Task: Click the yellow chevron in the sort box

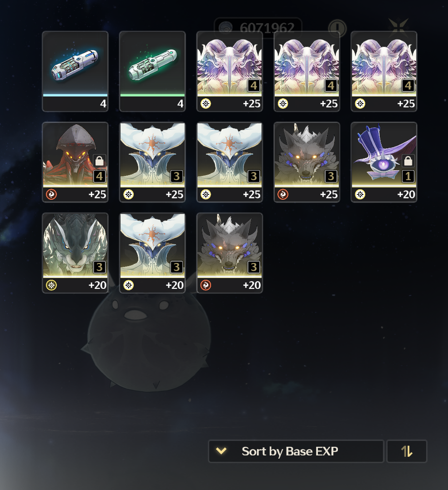Action: pos(221,451)
